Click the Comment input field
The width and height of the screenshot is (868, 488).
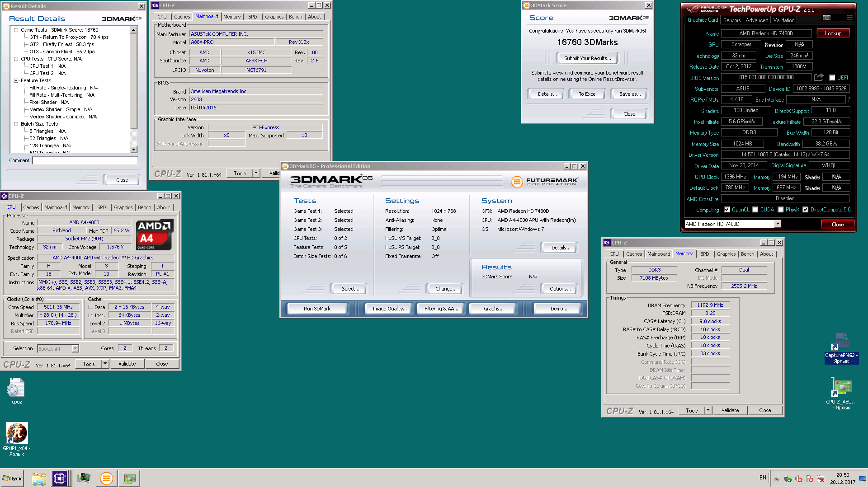pyautogui.click(x=85, y=160)
